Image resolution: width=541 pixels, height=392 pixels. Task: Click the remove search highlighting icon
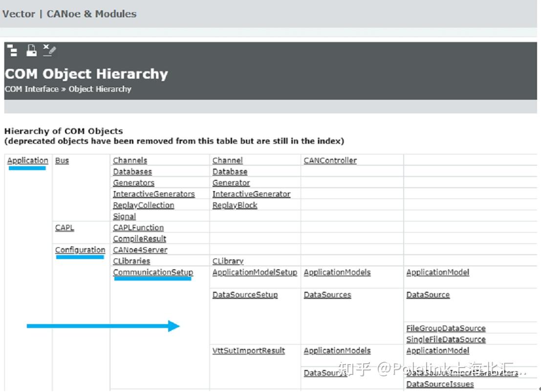[x=49, y=50]
